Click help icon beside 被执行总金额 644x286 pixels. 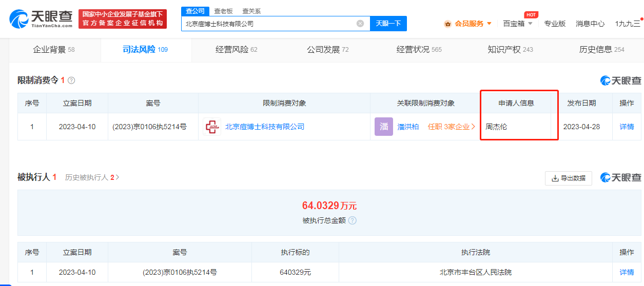point(352,220)
